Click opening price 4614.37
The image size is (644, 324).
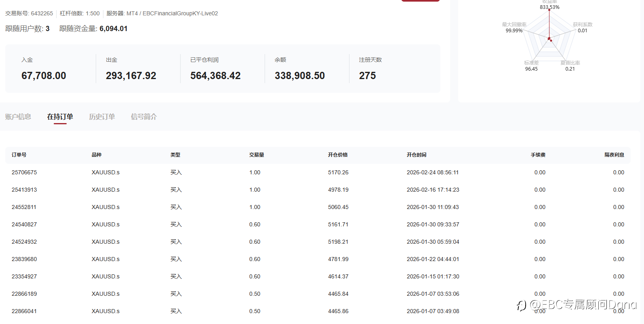coord(338,276)
